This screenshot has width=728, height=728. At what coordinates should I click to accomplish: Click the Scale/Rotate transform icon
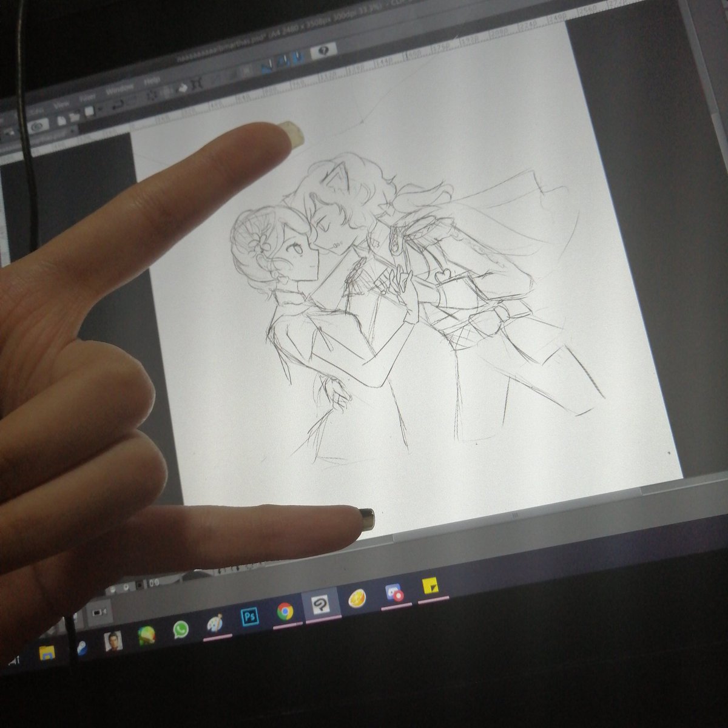(x=197, y=83)
